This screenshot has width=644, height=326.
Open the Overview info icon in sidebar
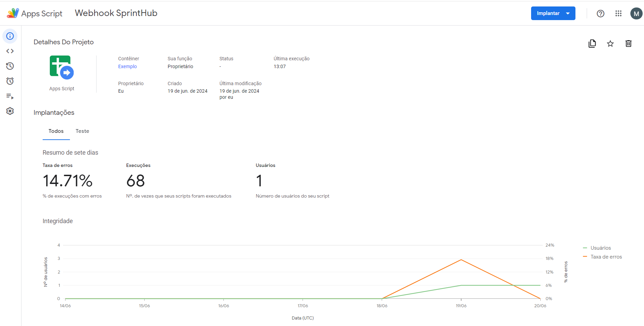point(10,36)
